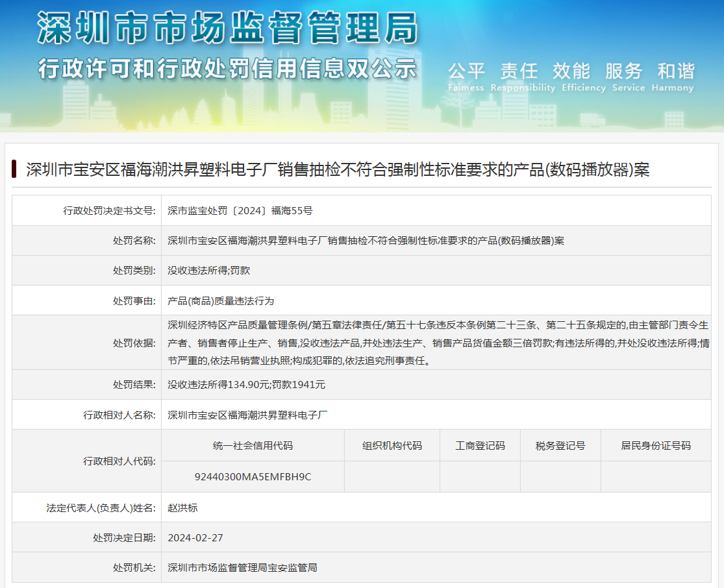This screenshot has width=724, height=588.
Task: Click the 和谐 Harmony slogan in the banner
Action: pyautogui.click(x=673, y=77)
